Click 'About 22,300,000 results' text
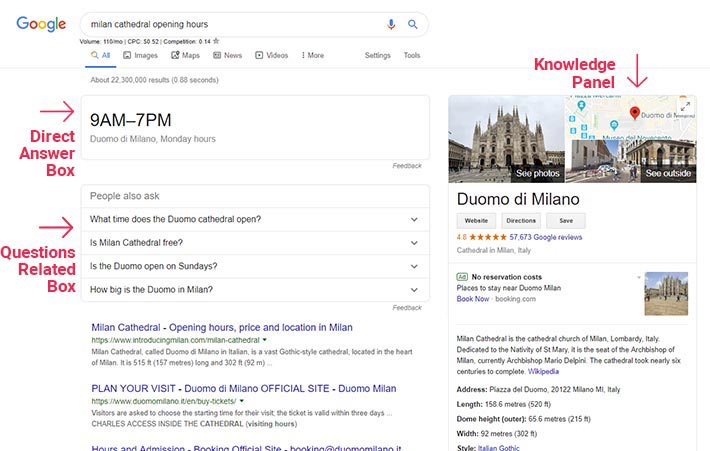The height and width of the screenshot is (451, 710). [154, 80]
